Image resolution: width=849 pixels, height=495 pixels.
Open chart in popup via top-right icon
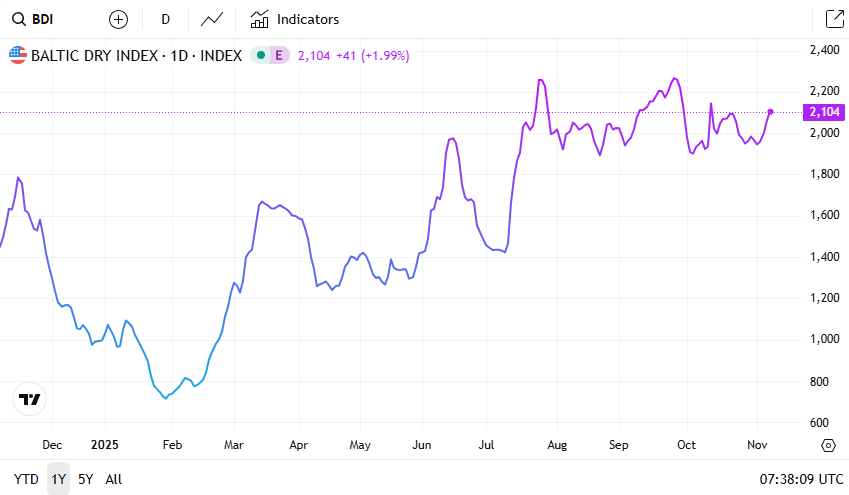833,19
